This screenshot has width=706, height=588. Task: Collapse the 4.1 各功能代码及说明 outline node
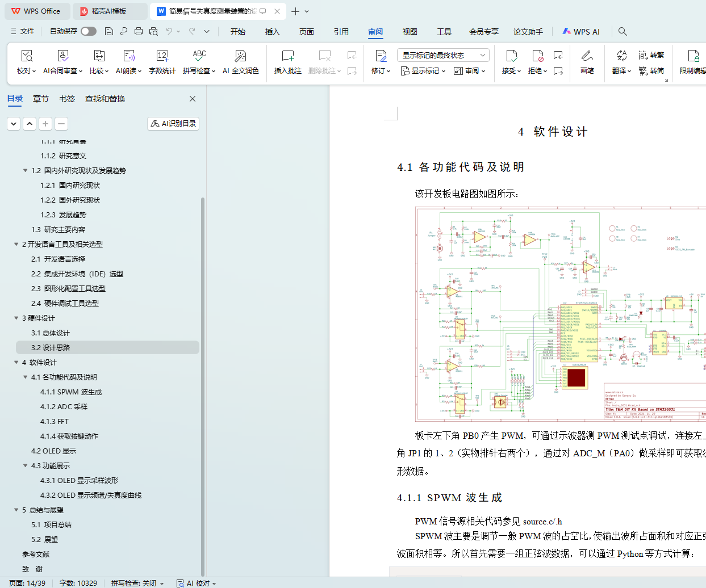[x=25, y=377]
